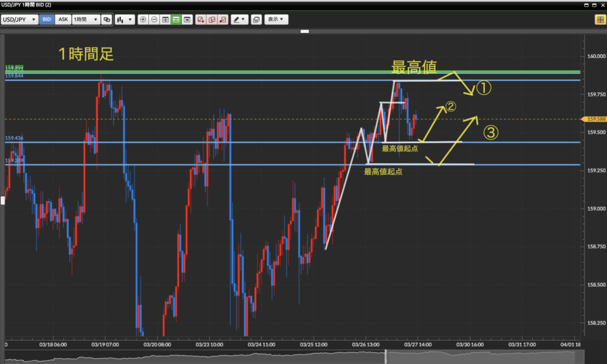The image size is (607, 364).
Task: Click the third pink order icon
Action: click(x=223, y=20)
